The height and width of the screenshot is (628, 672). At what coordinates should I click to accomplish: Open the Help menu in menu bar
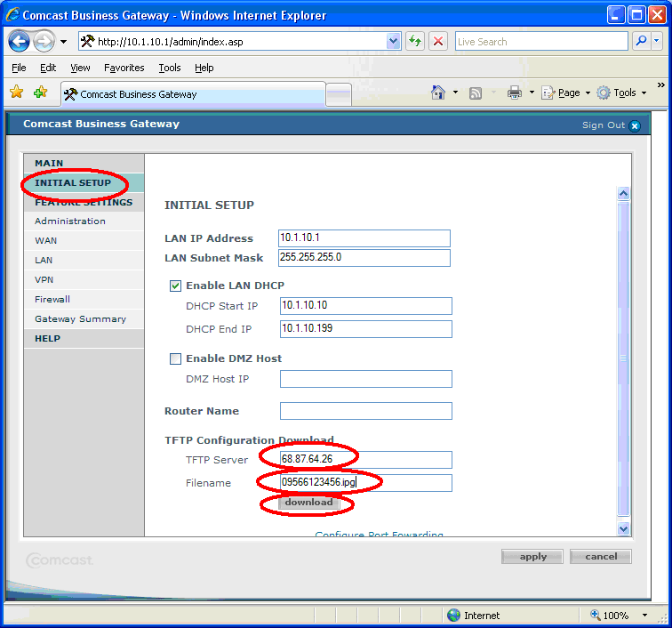click(204, 68)
